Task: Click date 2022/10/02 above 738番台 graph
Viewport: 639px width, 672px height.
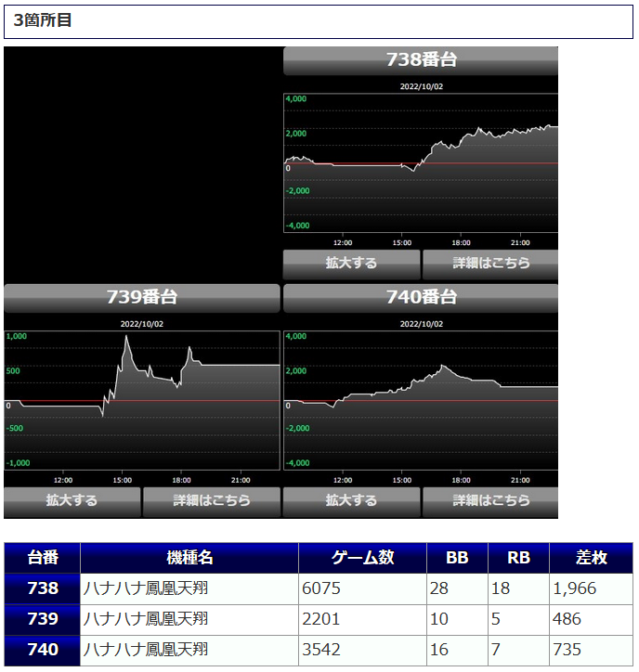Action: click(x=421, y=86)
